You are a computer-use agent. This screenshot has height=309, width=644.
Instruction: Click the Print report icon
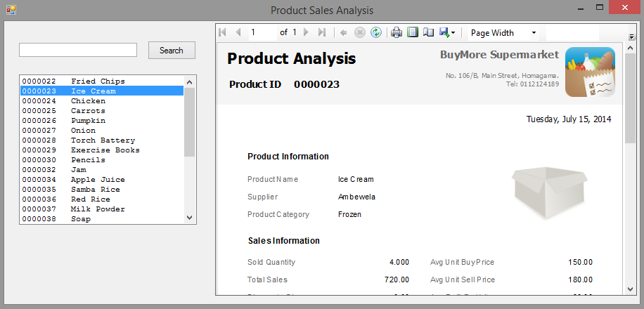coord(397,32)
